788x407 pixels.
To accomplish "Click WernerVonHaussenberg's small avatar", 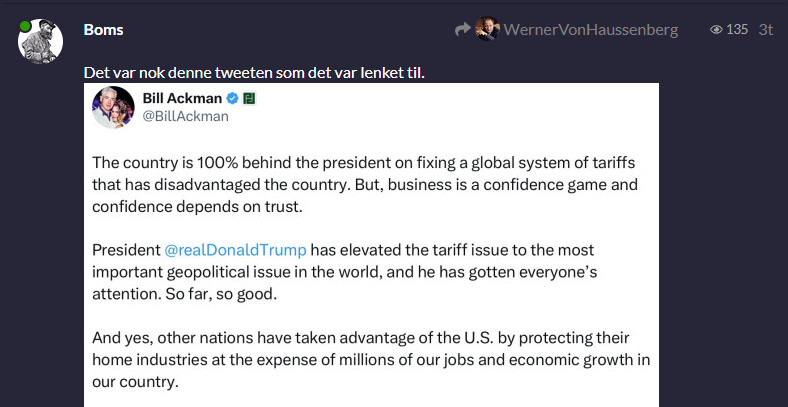I will pyautogui.click(x=487, y=30).
